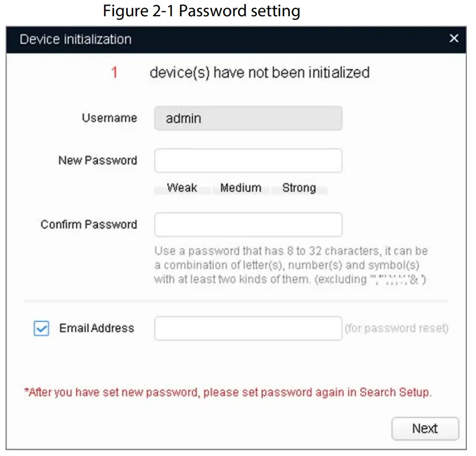Click the red uninitialized device count
This screenshot has width=476, height=456.
pos(113,72)
